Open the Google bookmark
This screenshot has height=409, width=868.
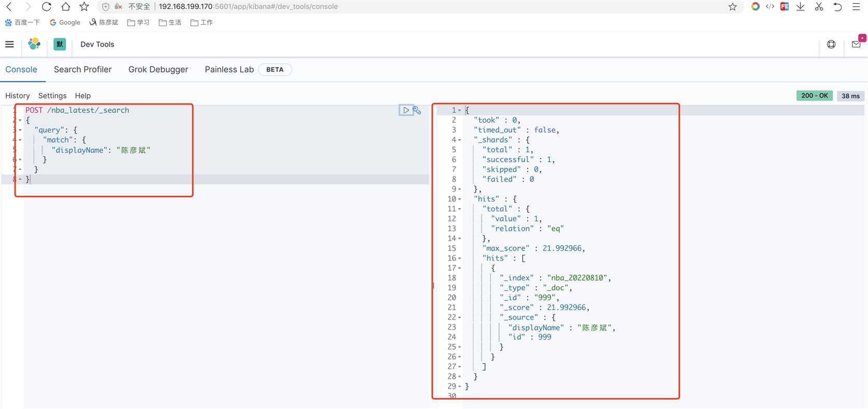pyautogui.click(x=65, y=22)
